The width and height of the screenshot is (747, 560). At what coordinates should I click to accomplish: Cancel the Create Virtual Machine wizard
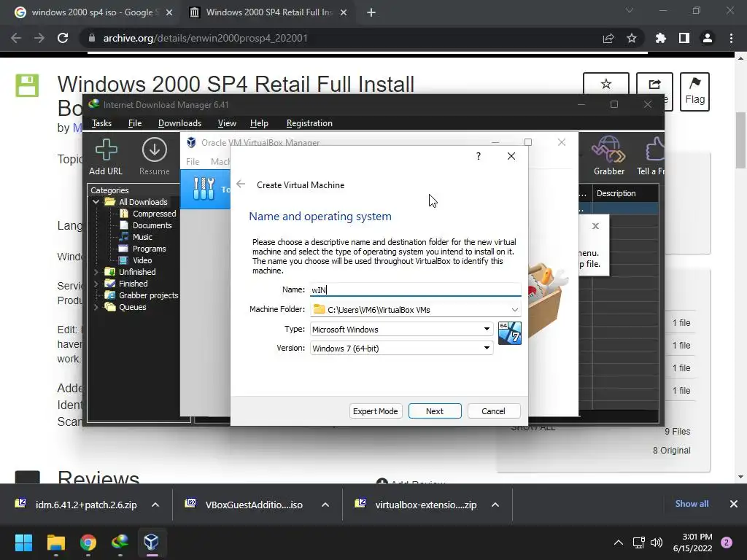click(x=494, y=411)
